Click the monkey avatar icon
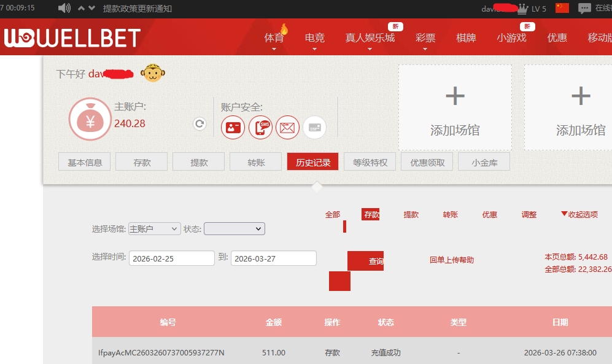612x364 pixels. (152, 74)
